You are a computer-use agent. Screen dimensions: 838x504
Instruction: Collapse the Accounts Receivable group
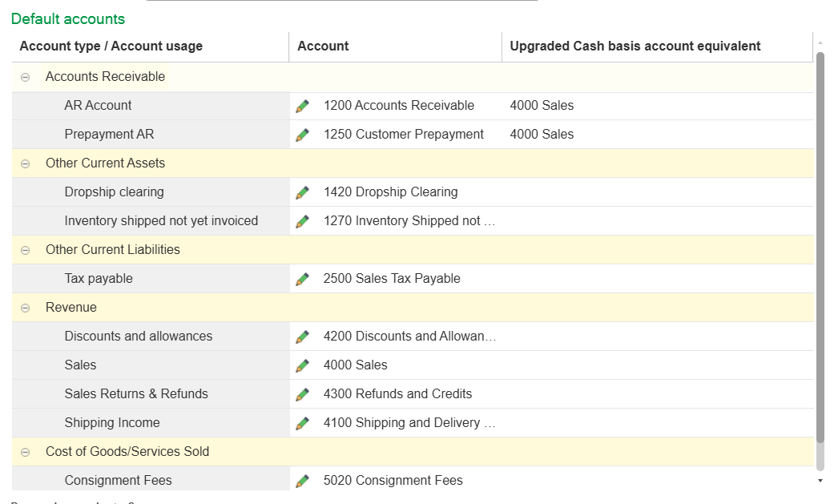[25, 77]
